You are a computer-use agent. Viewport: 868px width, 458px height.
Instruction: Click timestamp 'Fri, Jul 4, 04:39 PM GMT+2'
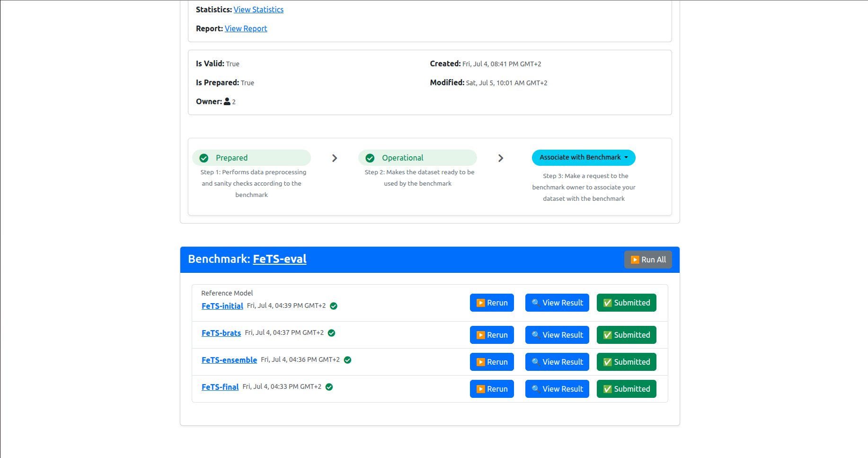(286, 305)
